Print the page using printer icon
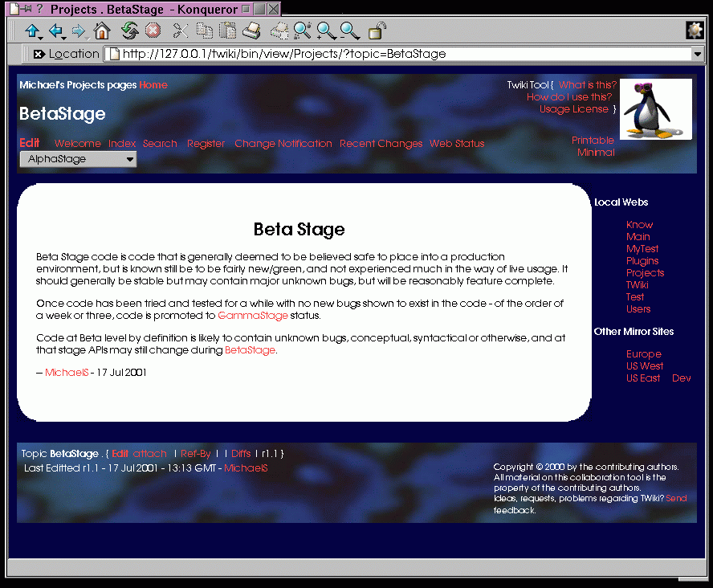 click(251, 31)
